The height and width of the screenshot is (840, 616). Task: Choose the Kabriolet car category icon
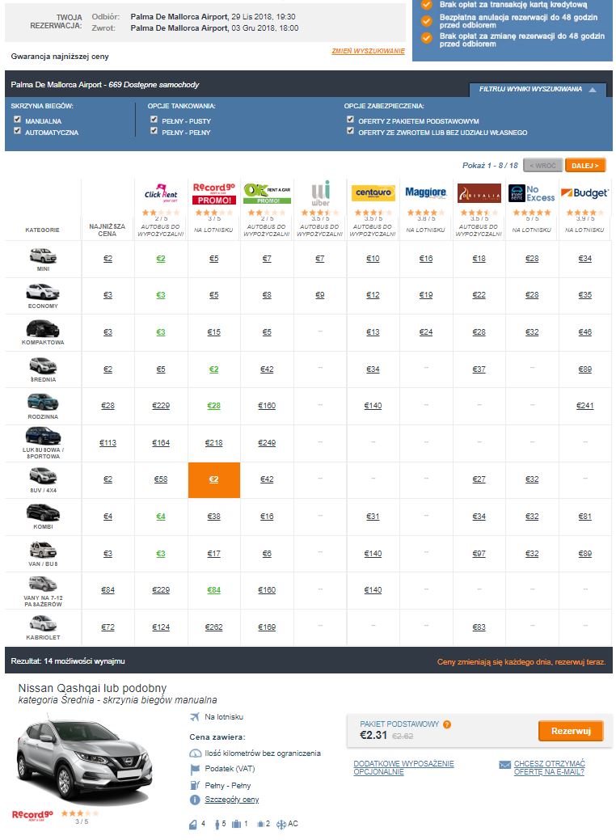coord(43,623)
